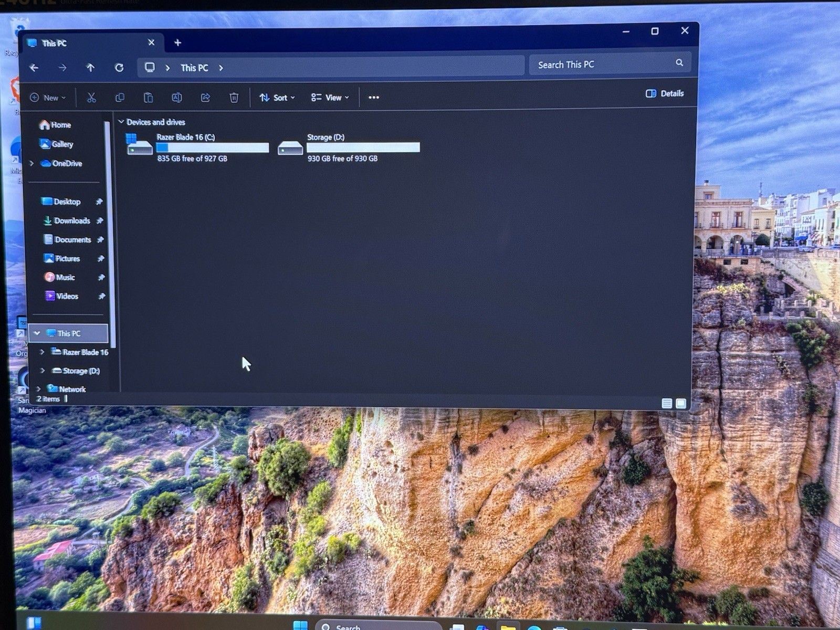Open File Explorer from the taskbar

coord(508,626)
